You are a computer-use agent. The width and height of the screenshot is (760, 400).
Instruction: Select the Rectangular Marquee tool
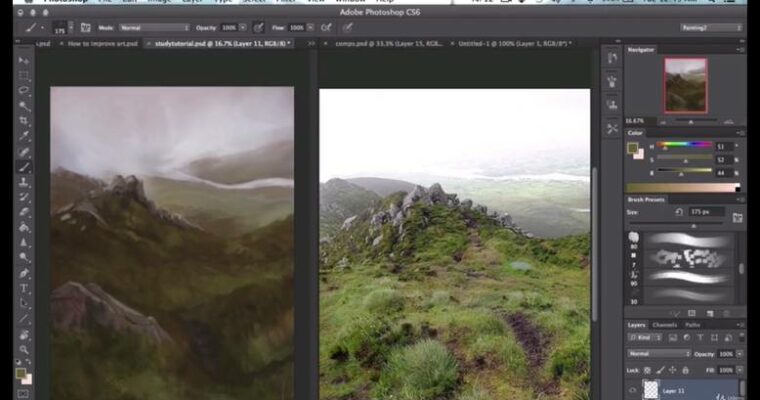(x=23, y=76)
